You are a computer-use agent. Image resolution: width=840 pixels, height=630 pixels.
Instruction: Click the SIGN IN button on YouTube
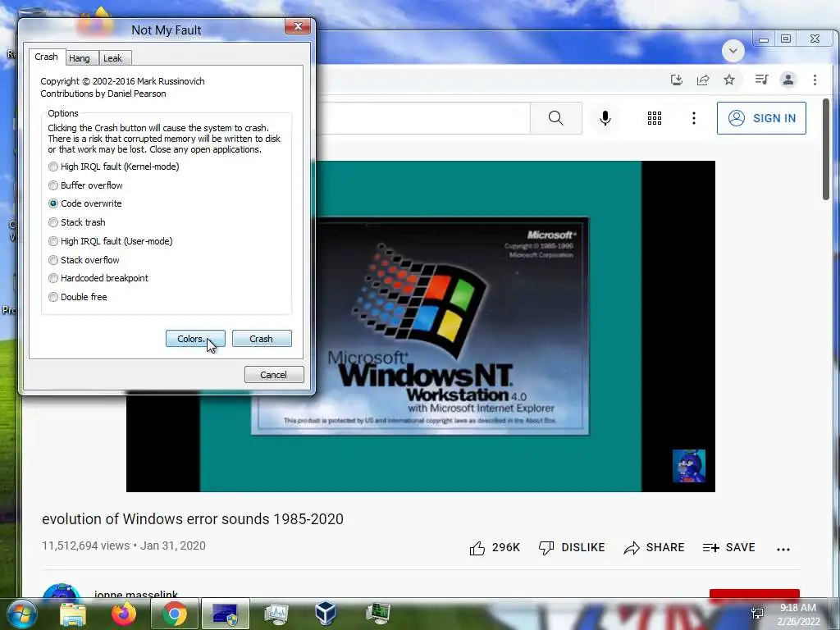click(761, 118)
